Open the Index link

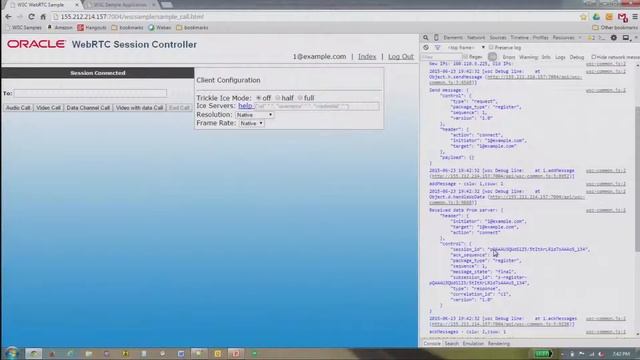pos(367,57)
